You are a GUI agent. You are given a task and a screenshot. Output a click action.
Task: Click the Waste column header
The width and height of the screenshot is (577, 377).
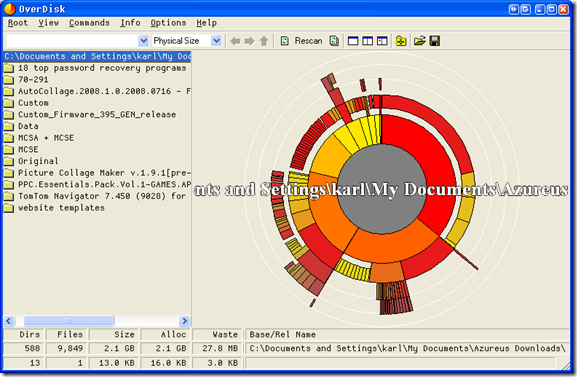pyautogui.click(x=217, y=334)
